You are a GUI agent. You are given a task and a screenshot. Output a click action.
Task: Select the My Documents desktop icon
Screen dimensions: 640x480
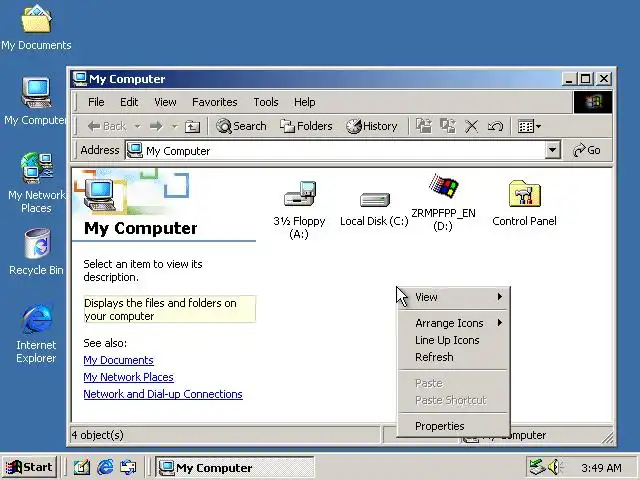36,27
